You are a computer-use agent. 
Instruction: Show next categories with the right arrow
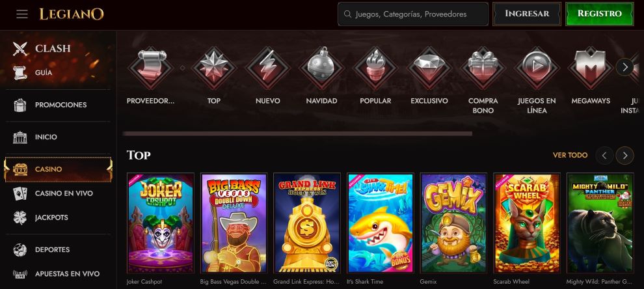pyautogui.click(x=624, y=67)
